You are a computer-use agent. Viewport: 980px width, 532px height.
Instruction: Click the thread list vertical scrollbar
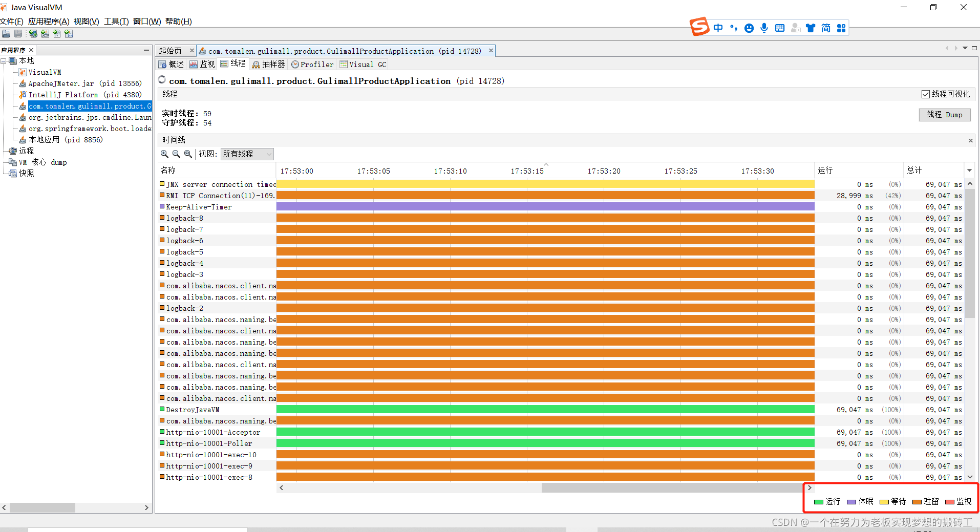tap(970, 253)
